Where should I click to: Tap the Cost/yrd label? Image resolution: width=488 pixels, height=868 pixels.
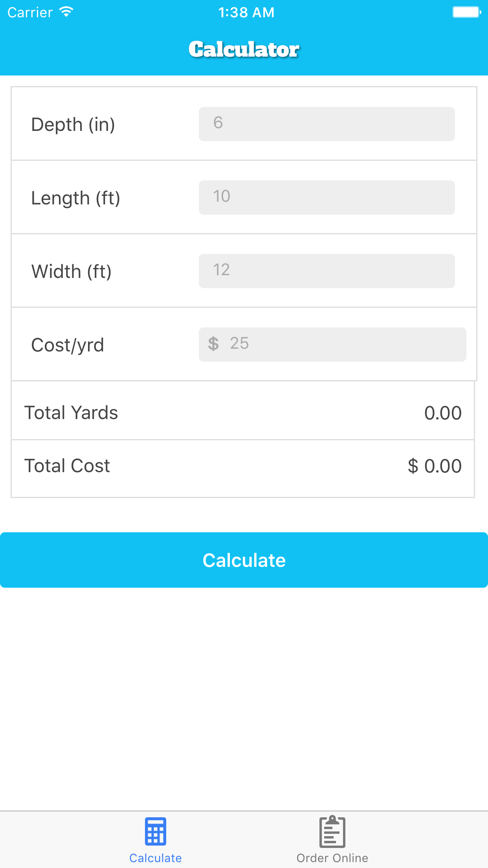coord(68,345)
